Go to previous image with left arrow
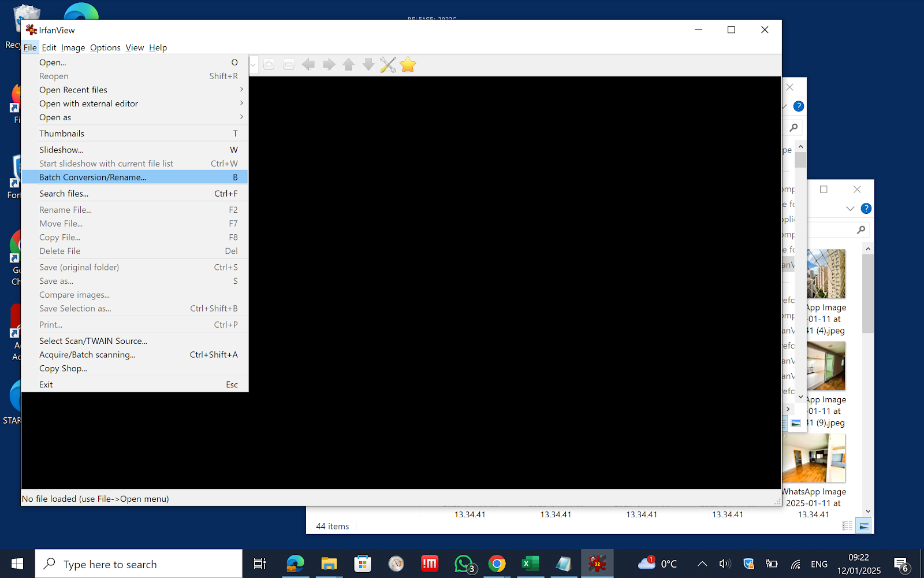The width and height of the screenshot is (924, 578). (308, 65)
